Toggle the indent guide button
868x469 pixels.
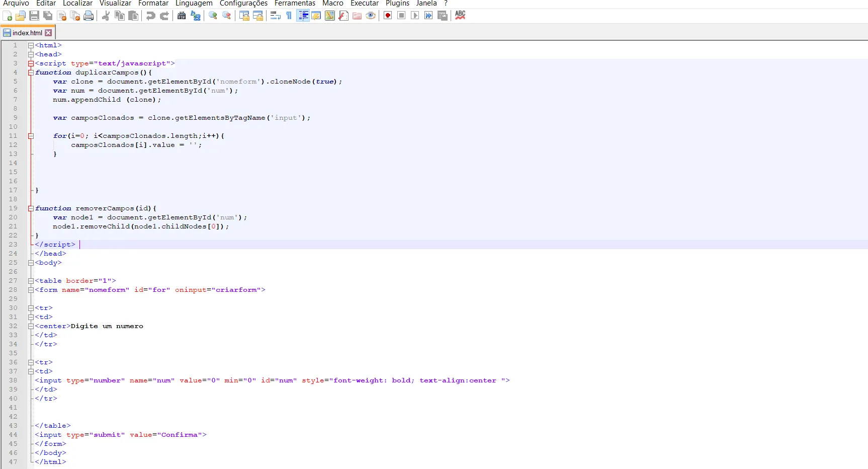tap(303, 16)
